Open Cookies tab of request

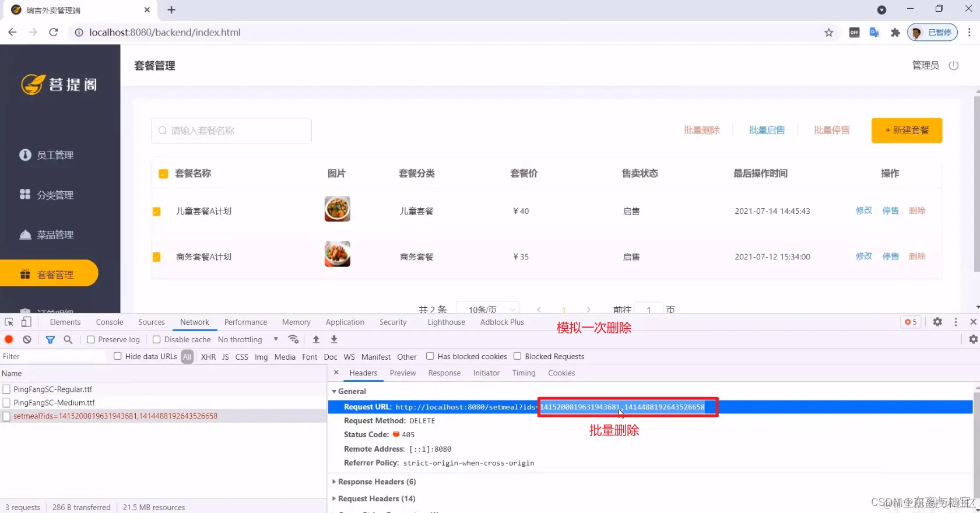[561, 373]
